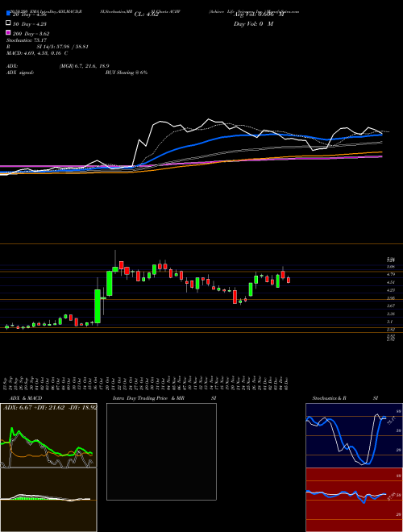This screenshot has height=532, width=403.
Task: Click the tall green candlestick near 3.95
Action: pyautogui.click(x=98, y=306)
